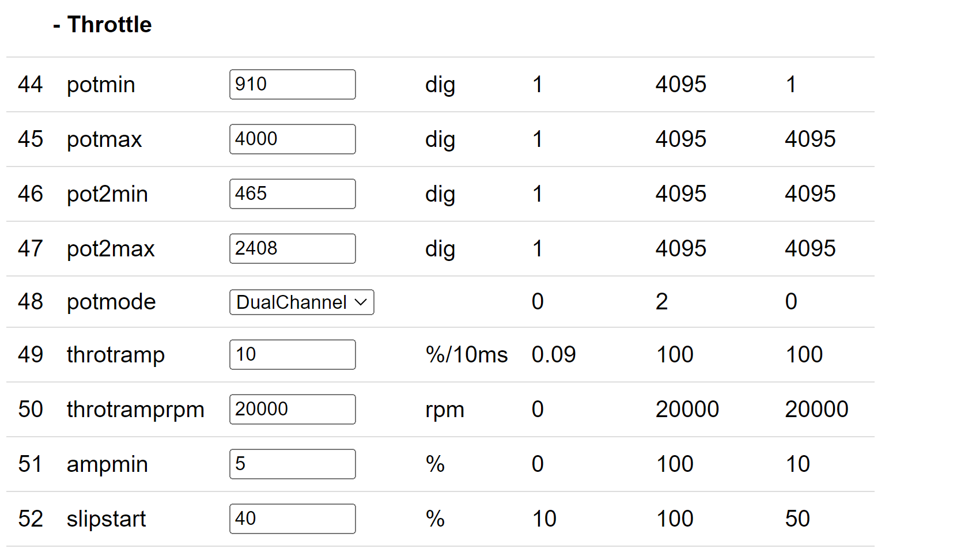Click the throtramprpm parameter name

click(135, 410)
